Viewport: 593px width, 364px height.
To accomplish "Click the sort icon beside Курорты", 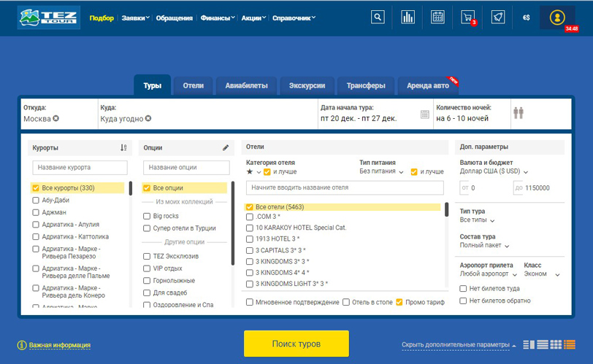I will pyautogui.click(x=123, y=147).
